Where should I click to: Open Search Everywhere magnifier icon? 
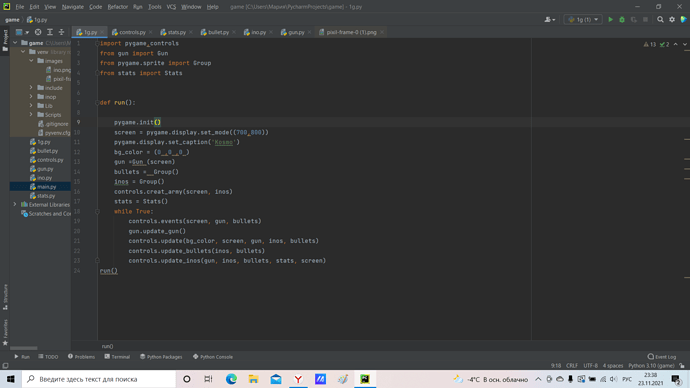pyautogui.click(x=660, y=19)
